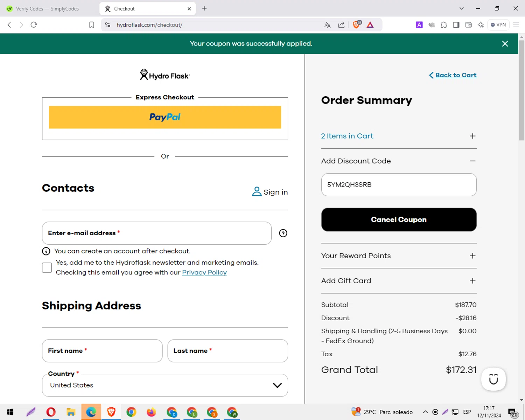
Task: Open the Windows notification center
Action: point(513,412)
